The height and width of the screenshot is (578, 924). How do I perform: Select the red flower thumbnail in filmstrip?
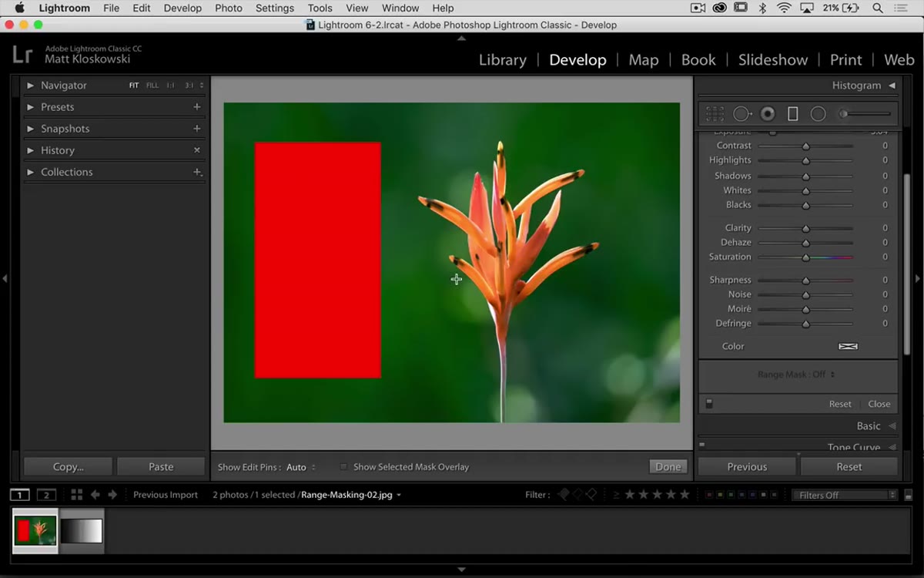(x=35, y=530)
